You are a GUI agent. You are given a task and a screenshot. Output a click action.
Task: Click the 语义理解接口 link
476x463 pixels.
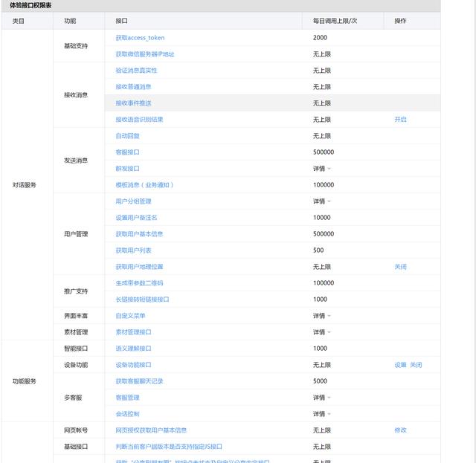[x=133, y=349]
